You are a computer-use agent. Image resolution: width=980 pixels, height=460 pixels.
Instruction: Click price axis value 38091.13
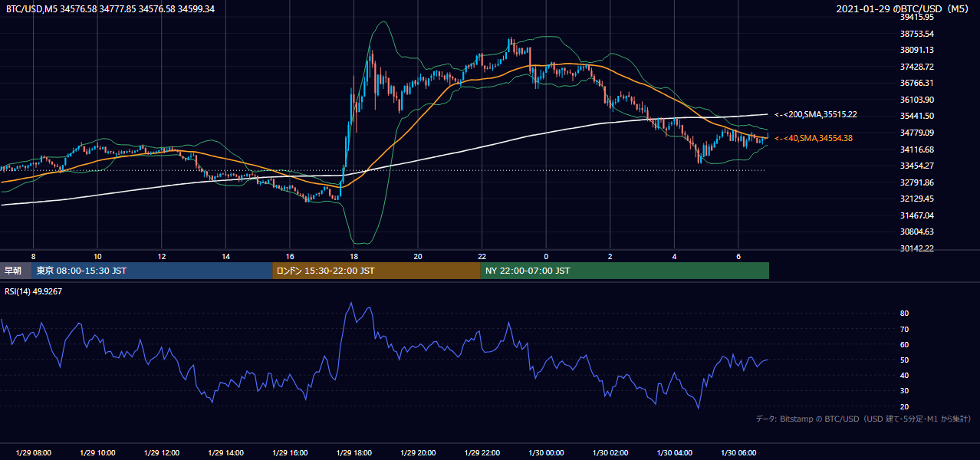click(x=916, y=50)
